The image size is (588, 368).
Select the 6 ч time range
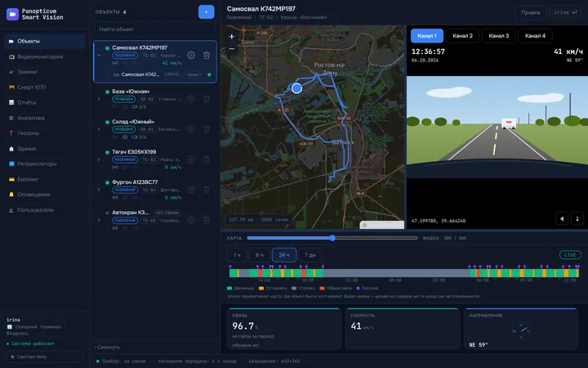260,255
